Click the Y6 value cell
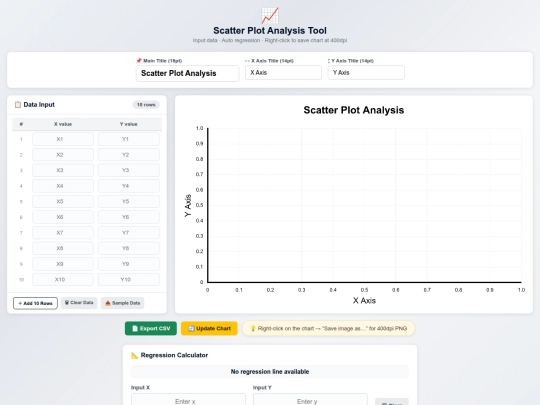The width and height of the screenshot is (540, 405). pyautogui.click(x=128, y=217)
